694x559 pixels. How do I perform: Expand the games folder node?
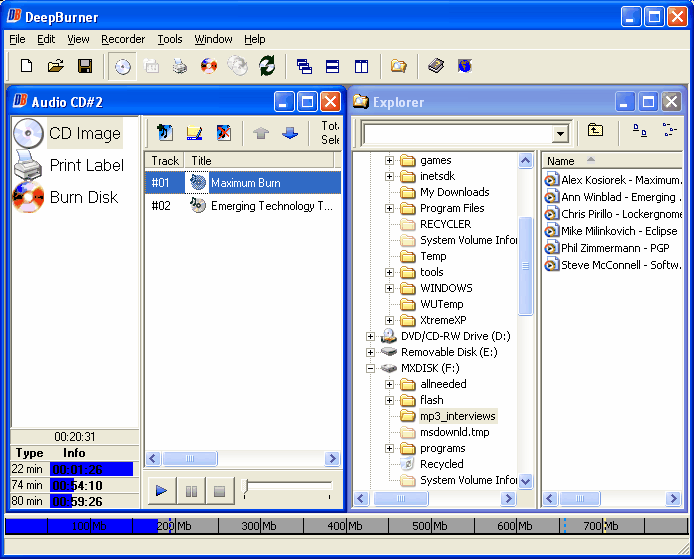(x=389, y=160)
